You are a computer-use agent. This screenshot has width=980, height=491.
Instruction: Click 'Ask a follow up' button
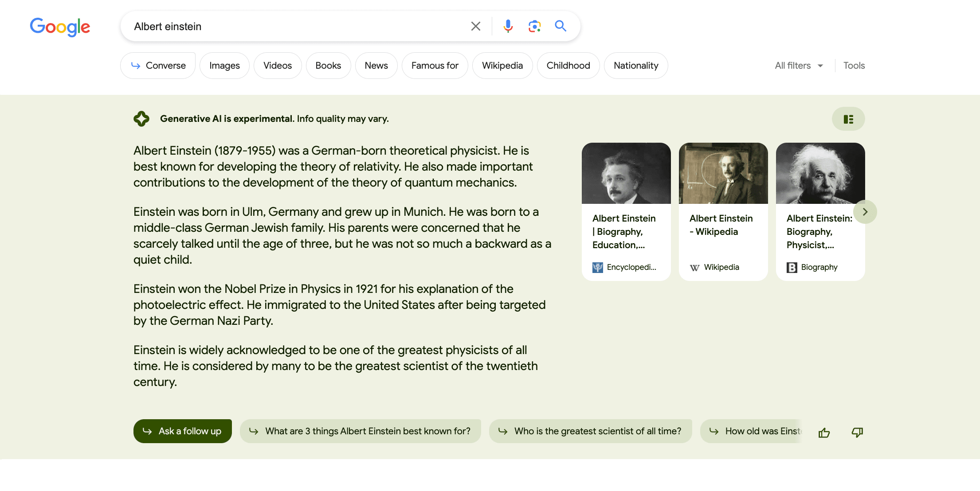pyautogui.click(x=183, y=431)
